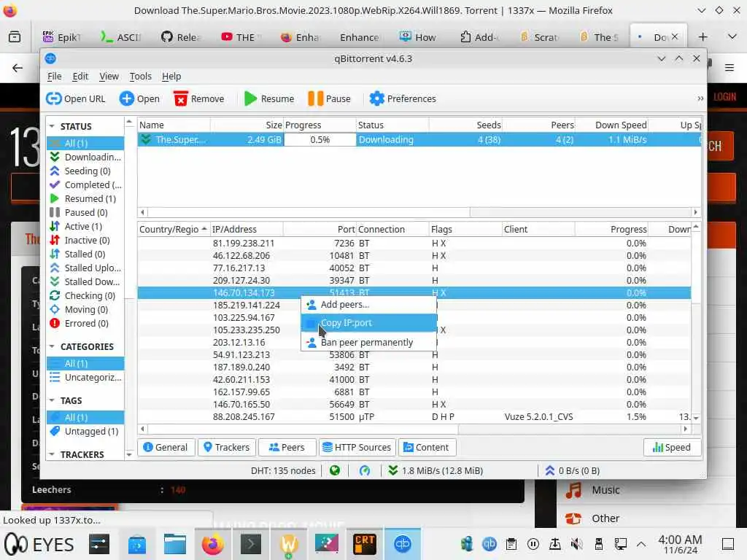Image resolution: width=747 pixels, height=560 pixels.
Task: Collapse the STATUS section in sidebar
Action: pyautogui.click(x=52, y=126)
